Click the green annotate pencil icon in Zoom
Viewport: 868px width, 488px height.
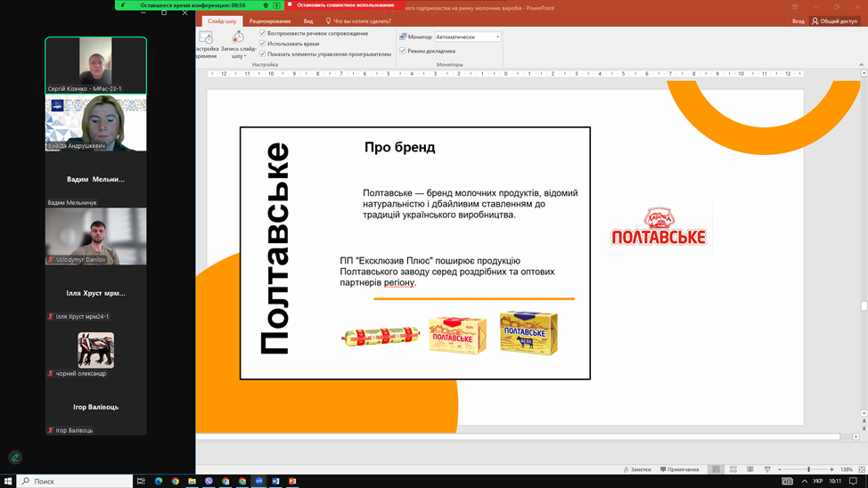15,457
